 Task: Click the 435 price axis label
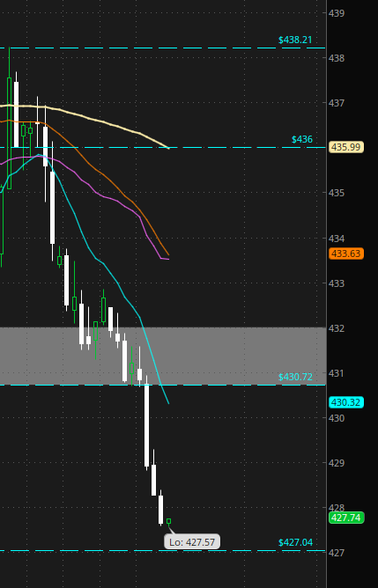click(x=337, y=193)
